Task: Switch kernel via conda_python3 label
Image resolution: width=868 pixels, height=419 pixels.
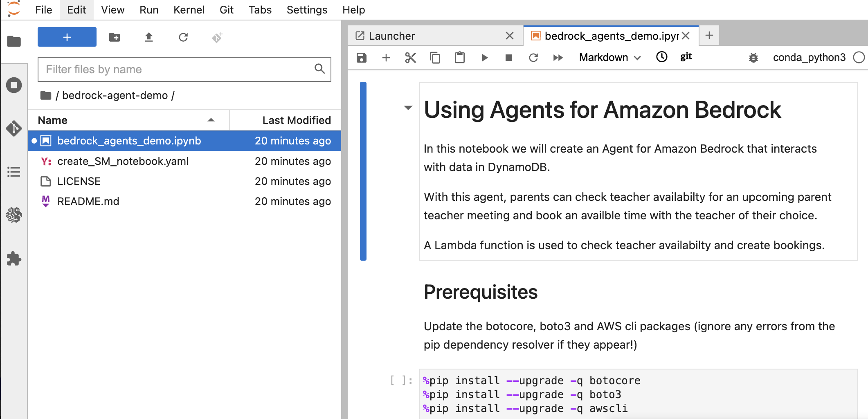Action: 809,58
